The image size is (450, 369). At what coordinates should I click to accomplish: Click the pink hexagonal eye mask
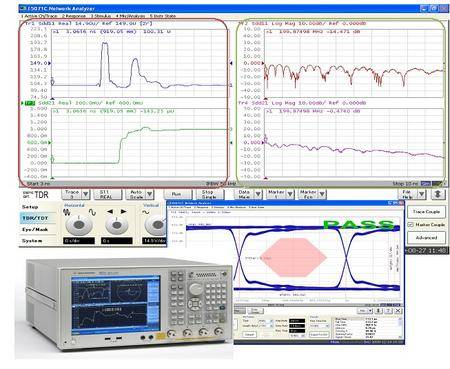294,258
